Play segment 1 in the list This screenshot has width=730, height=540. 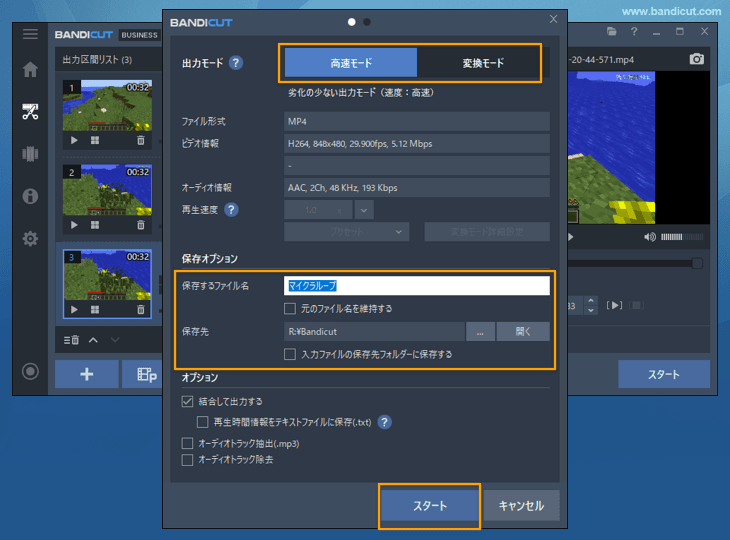point(74,140)
